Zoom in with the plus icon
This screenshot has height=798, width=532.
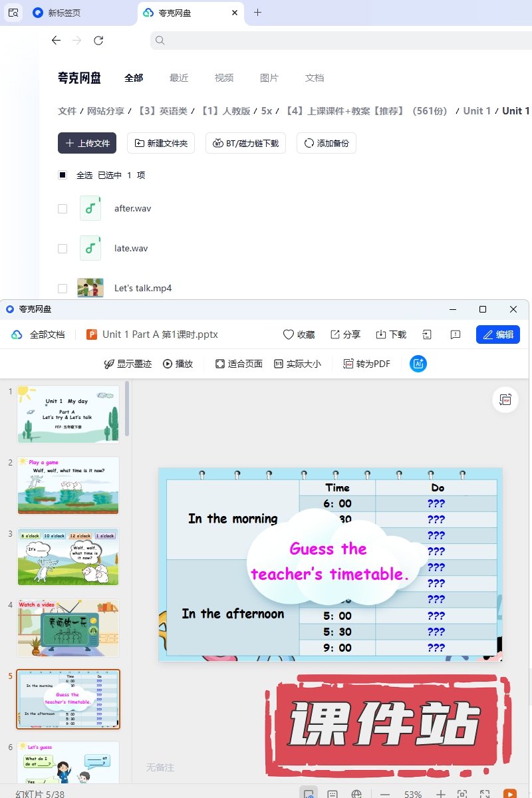click(x=440, y=794)
